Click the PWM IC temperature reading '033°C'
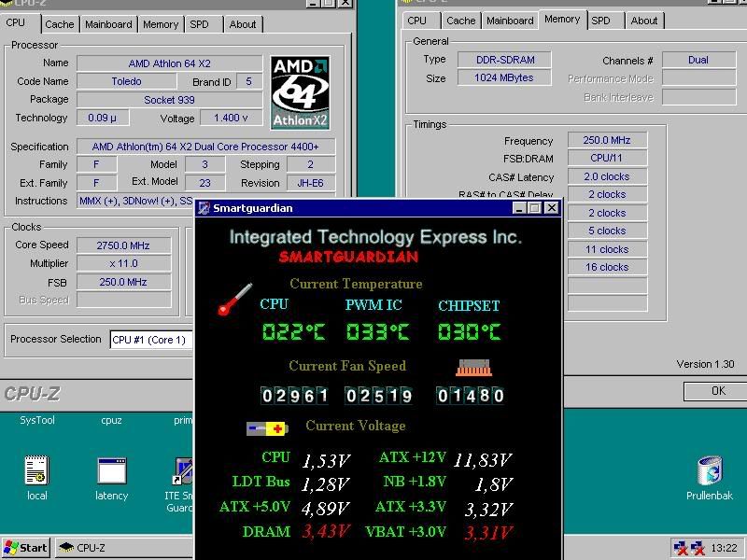Screen dimensions: 747x560 click(378, 332)
